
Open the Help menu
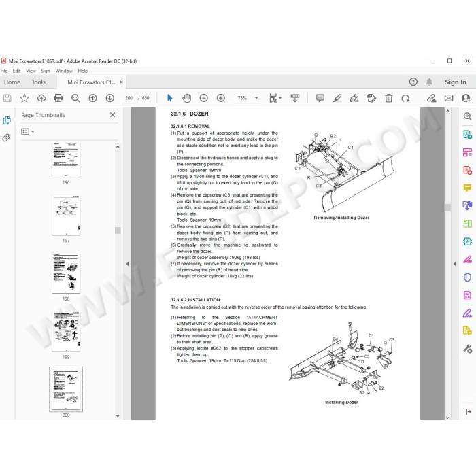click(x=82, y=71)
